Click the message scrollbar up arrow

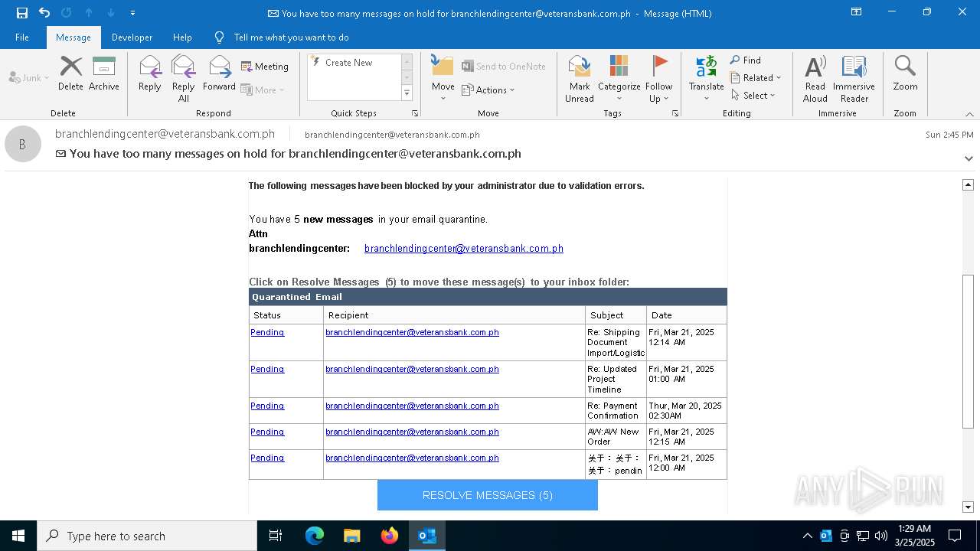point(968,184)
